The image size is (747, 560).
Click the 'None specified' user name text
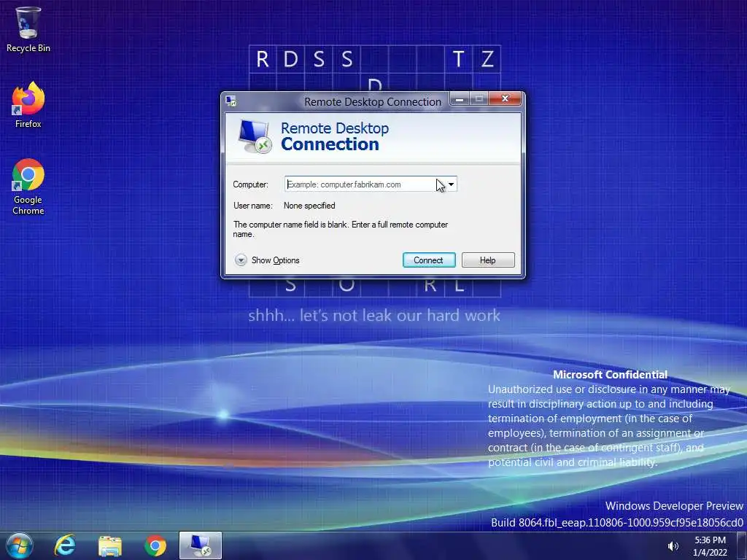pyautogui.click(x=309, y=206)
